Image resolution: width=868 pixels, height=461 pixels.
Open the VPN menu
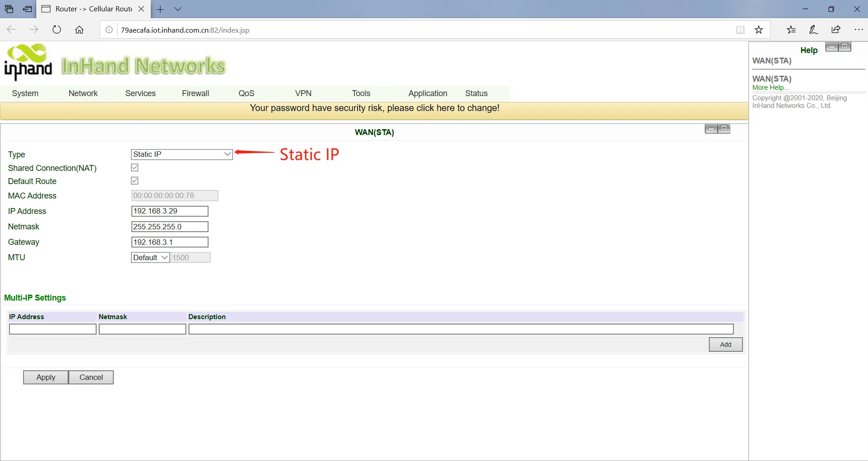click(x=303, y=93)
